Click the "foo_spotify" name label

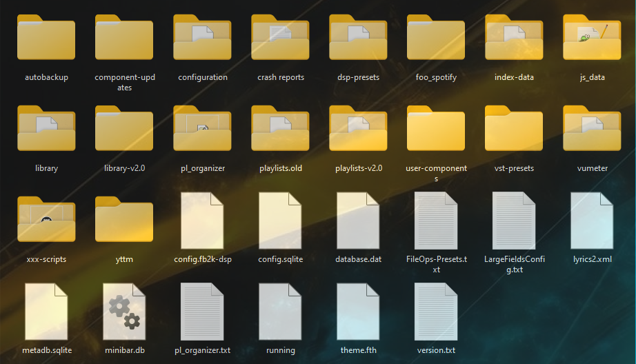pyautogui.click(x=436, y=77)
